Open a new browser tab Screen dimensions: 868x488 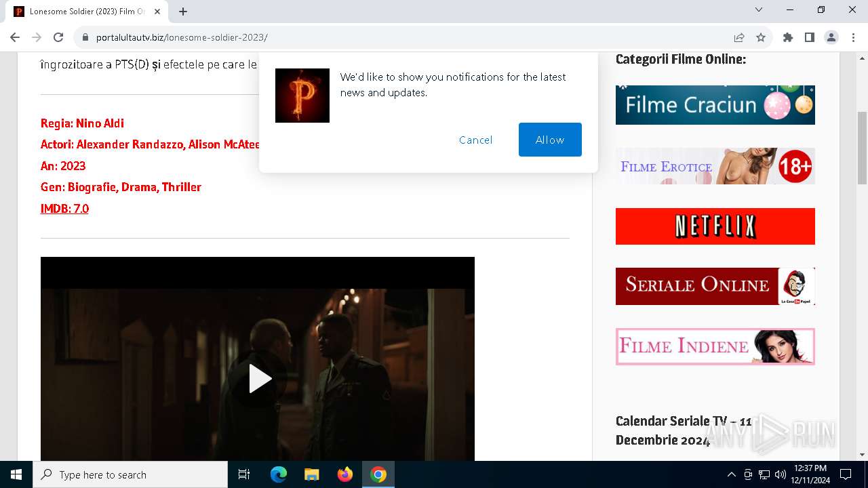[x=183, y=12]
